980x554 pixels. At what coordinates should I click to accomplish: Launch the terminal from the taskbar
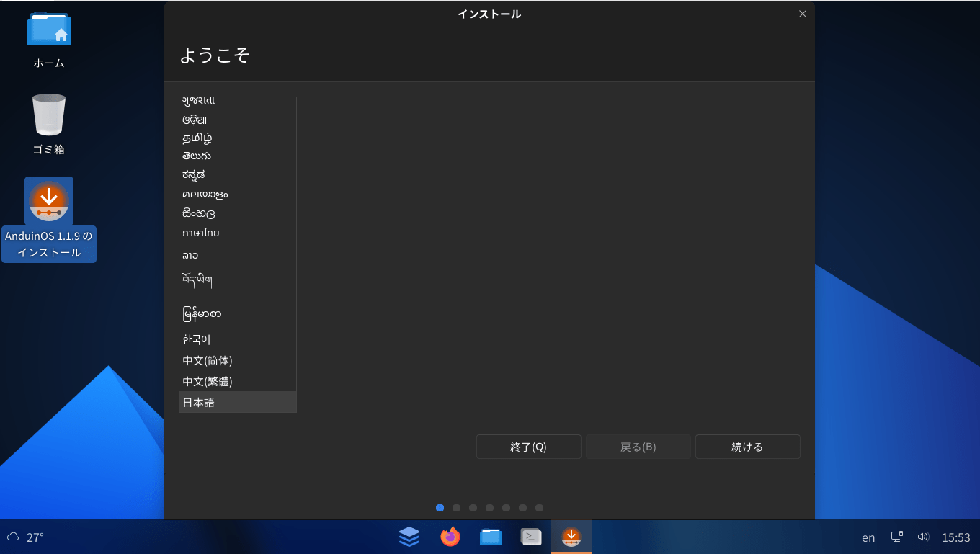tap(531, 537)
